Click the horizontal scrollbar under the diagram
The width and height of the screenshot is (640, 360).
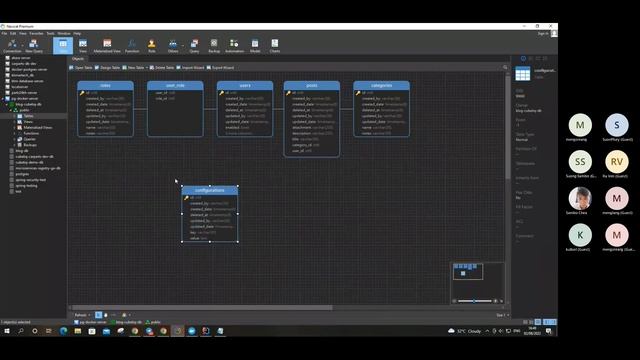tap(201, 307)
